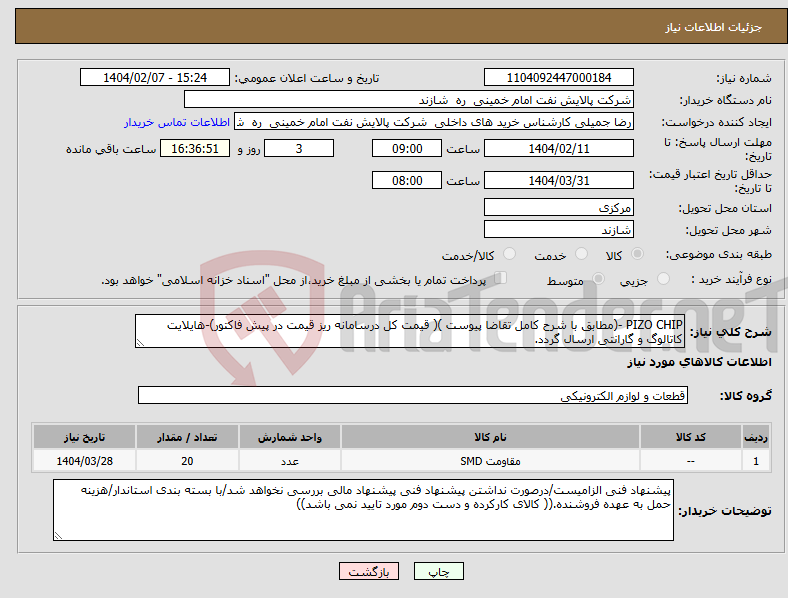Click the PIZO CHIP general description textarea
The image size is (788, 598).
click(x=410, y=331)
